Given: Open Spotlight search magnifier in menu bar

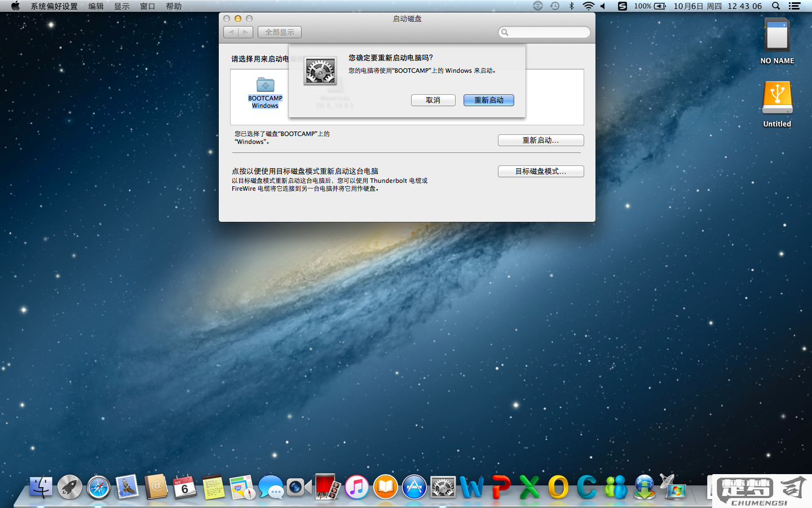Looking at the screenshot, I should click(x=776, y=6).
